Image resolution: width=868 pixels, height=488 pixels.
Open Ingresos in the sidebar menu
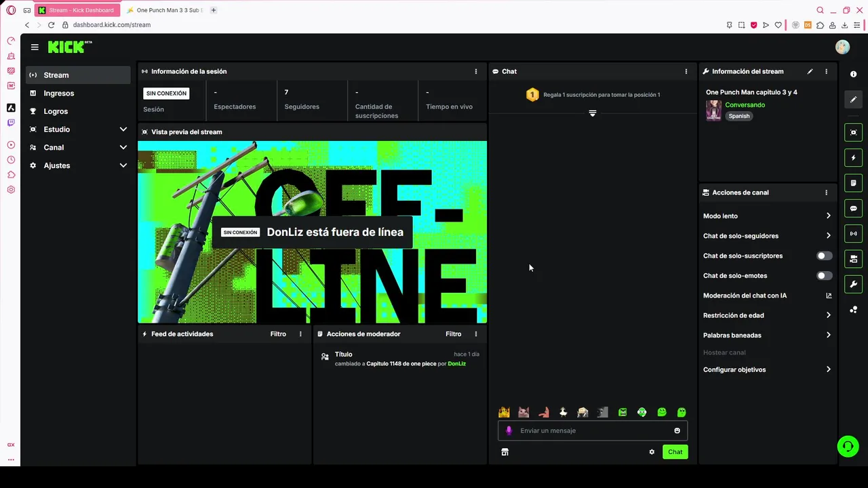point(78,94)
